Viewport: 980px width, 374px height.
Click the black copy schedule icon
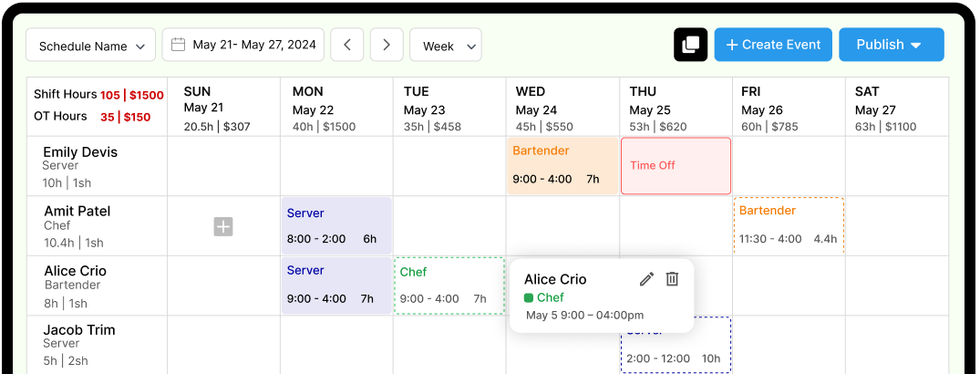point(690,45)
